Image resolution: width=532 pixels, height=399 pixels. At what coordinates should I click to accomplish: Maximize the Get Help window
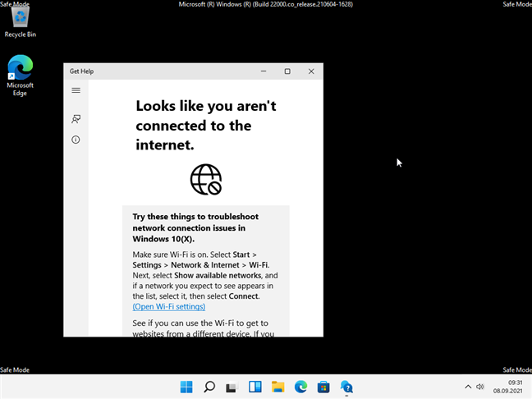(287, 71)
